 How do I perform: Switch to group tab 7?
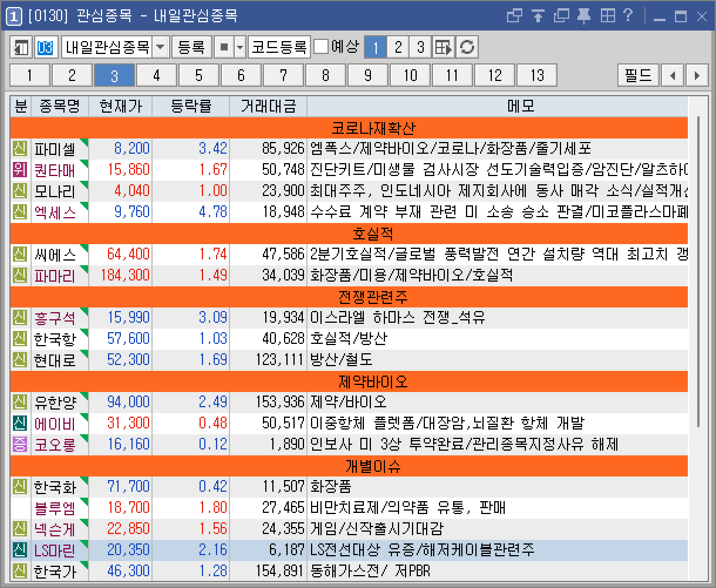pos(283,75)
